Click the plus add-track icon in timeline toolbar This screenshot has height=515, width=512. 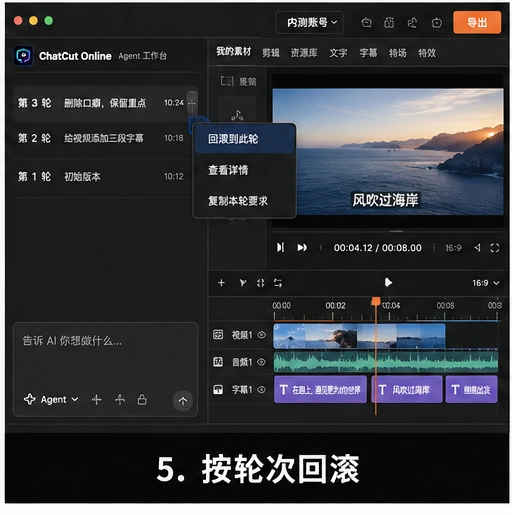pyautogui.click(x=221, y=283)
